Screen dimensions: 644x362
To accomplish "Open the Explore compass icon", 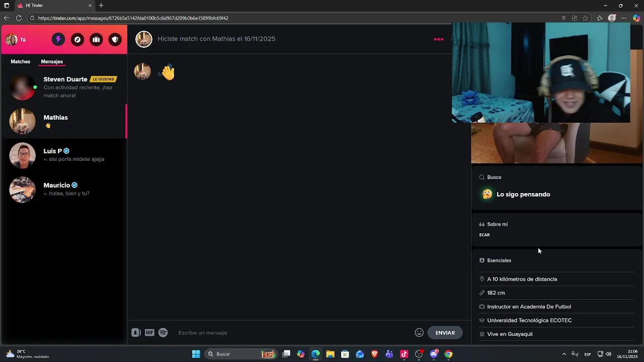I will 77,40.
